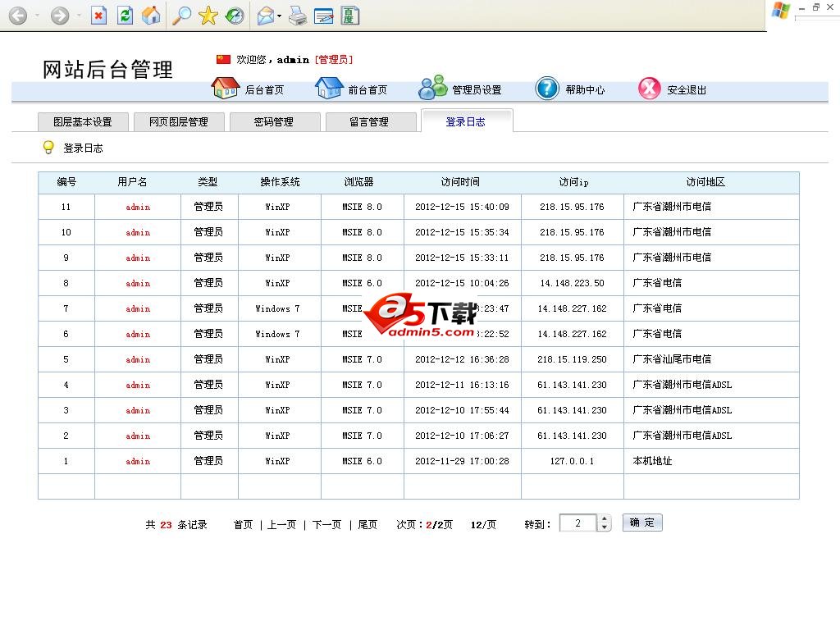
Task: Click the Baidu toolbar icon
Action: pos(349,16)
